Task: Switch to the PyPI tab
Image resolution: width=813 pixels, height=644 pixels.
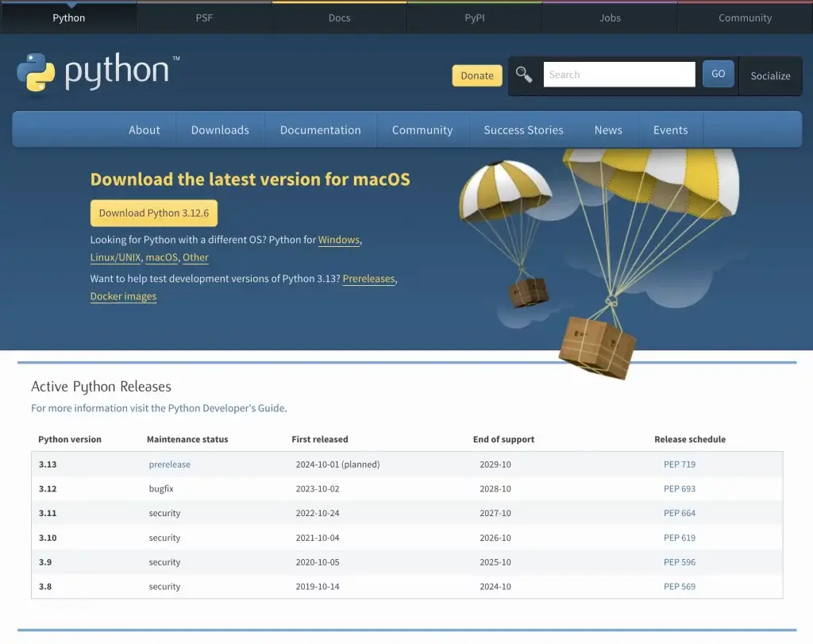Action: 474,17
